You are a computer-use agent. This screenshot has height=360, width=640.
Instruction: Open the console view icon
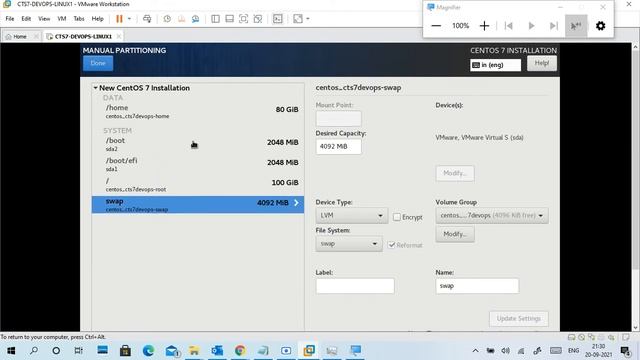click(x=278, y=19)
